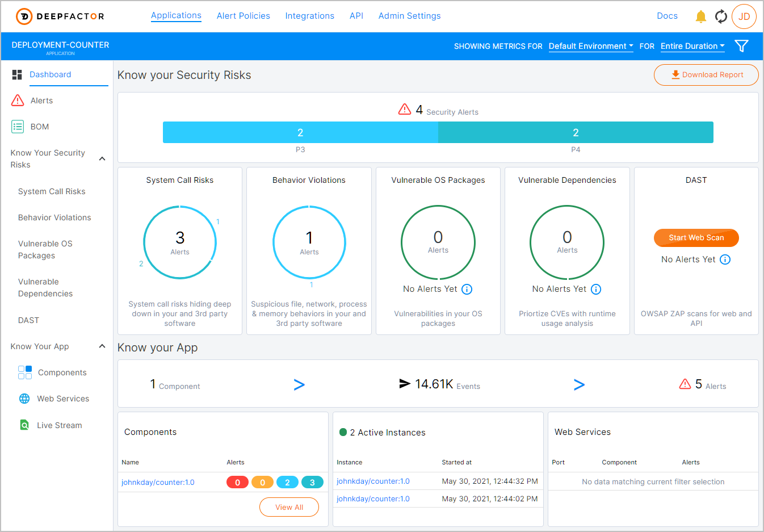This screenshot has height=532, width=764.
Task: Open Default Environment dropdown
Action: [x=591, y=46]
